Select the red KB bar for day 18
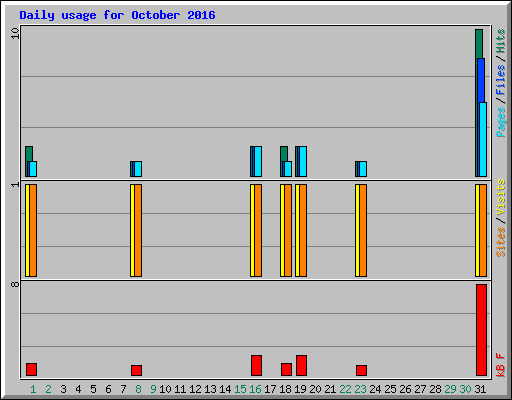 point(286,369)
